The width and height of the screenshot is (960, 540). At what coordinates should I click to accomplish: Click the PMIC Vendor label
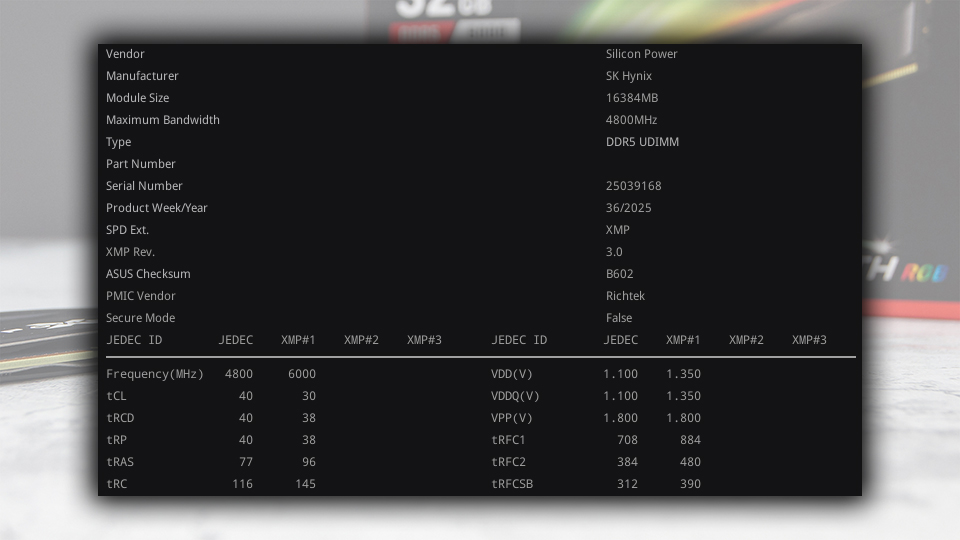(x=140, y=296)
